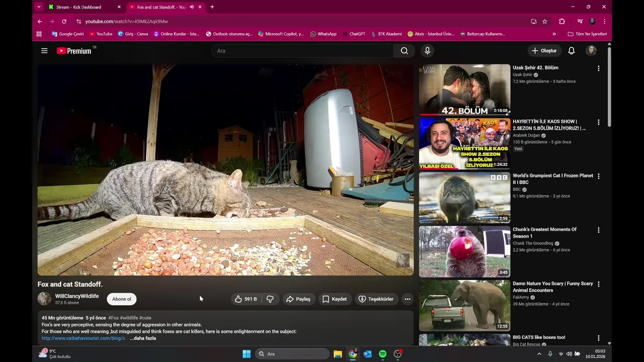Viewport: 644px width, 362px height.
Task: Save the video with Kaydet
Action: click(335, 299)
